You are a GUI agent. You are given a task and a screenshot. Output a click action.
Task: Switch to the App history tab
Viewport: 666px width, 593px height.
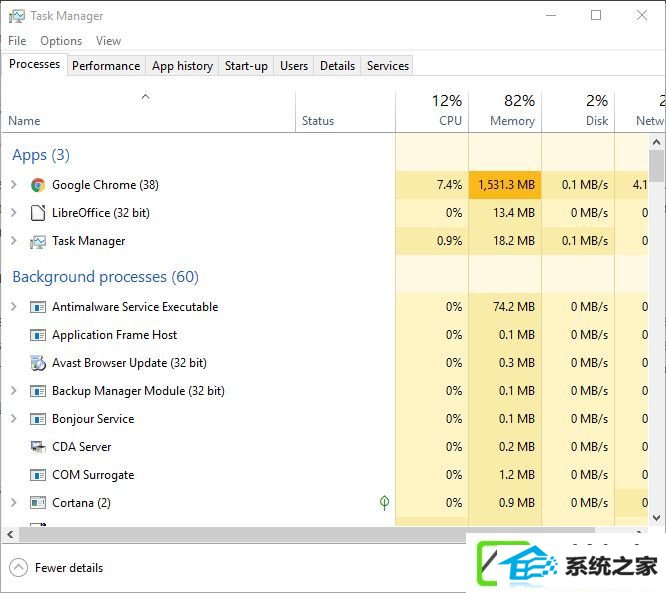tap(182, 66)
